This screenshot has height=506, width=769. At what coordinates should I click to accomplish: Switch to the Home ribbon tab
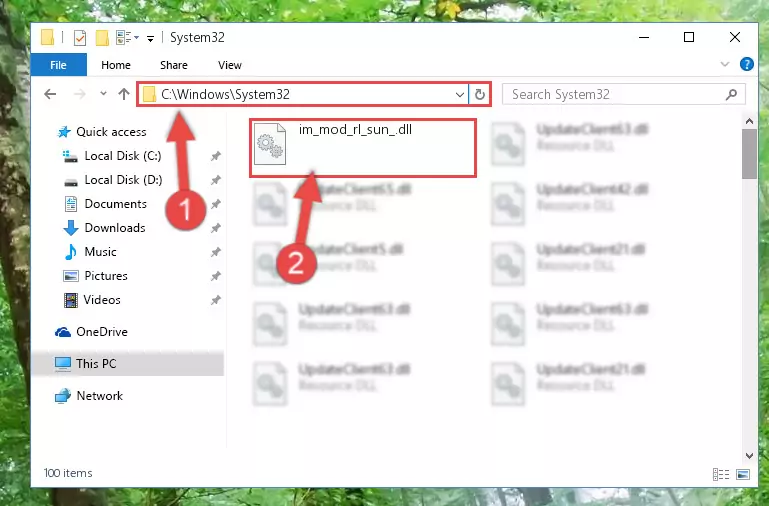(116, 65)
